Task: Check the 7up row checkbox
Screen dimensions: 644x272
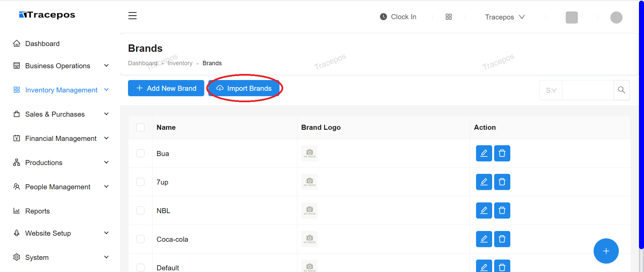Action: click(x=140, y=182)
